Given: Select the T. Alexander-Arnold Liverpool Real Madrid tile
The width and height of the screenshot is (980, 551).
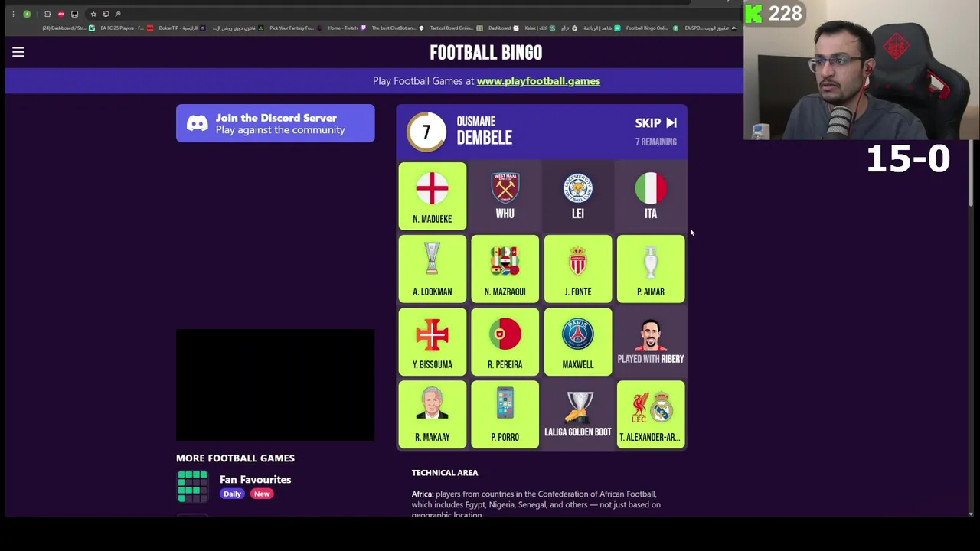Looking at the screenshot, I should [x=651, y=414].
